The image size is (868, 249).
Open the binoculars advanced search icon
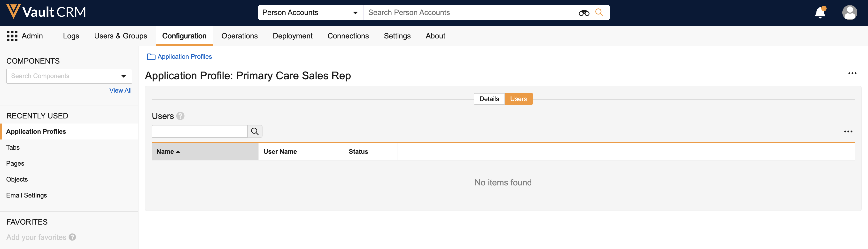[584, 13]
